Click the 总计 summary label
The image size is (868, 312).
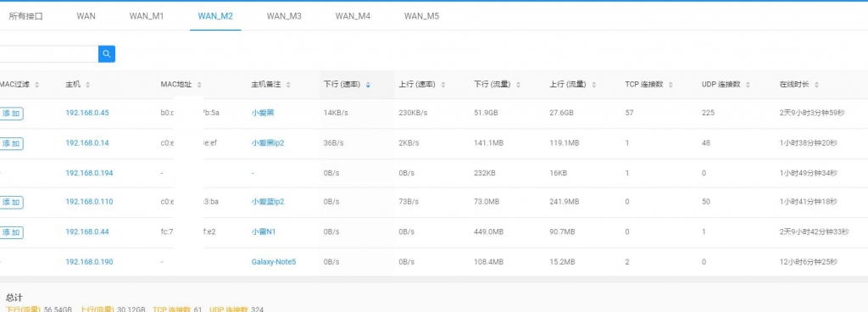(x=14, y=298)
